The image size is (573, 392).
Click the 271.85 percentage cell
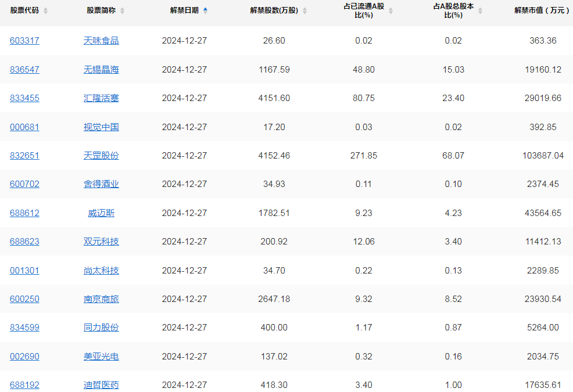click(364, 155)
